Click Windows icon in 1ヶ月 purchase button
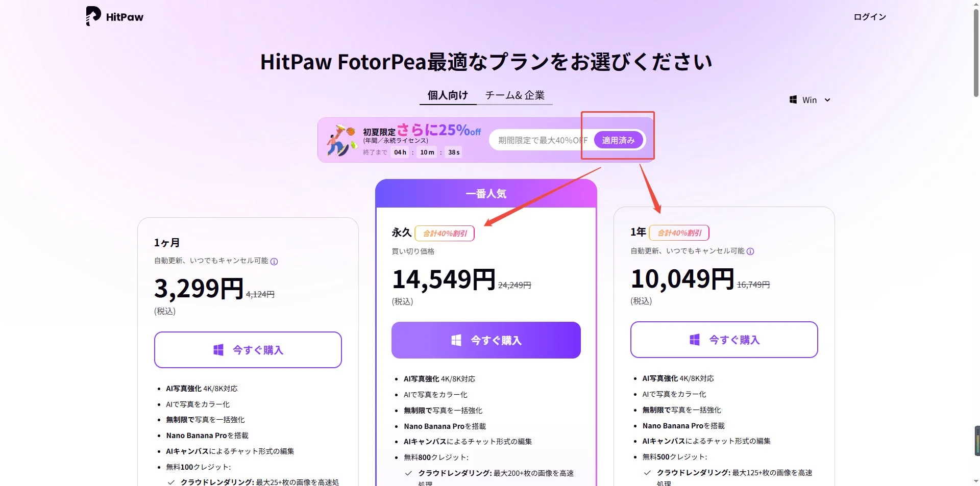Screen dimensions: 980x486 click(x=218, y=350)
